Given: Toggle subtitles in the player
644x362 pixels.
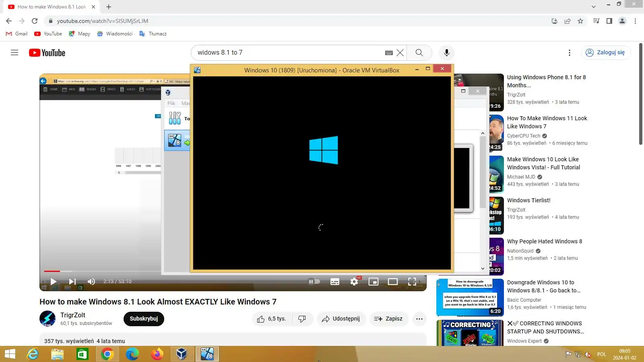Looking at the screenshot, I should [x=335, y=282].
